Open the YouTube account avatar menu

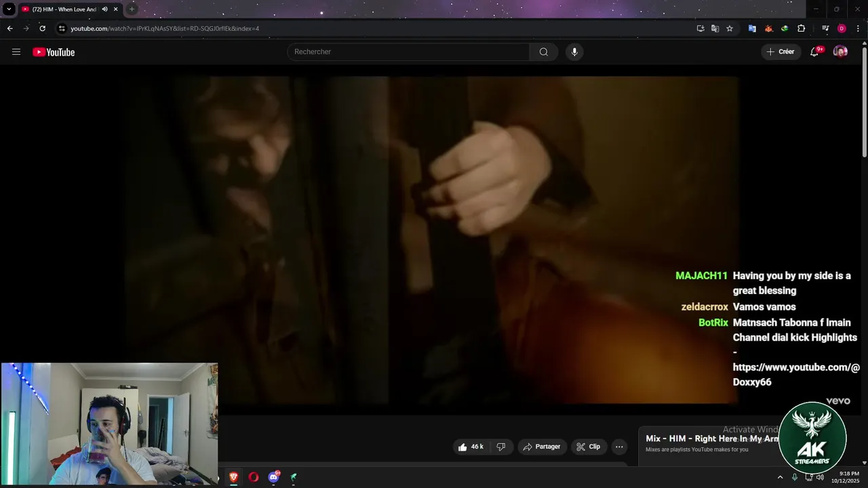coord(840,52)
